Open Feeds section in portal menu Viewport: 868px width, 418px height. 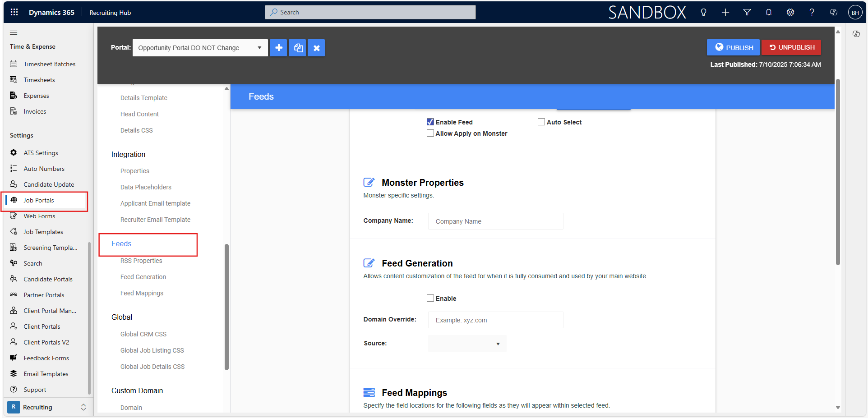(x=121, y=243)
